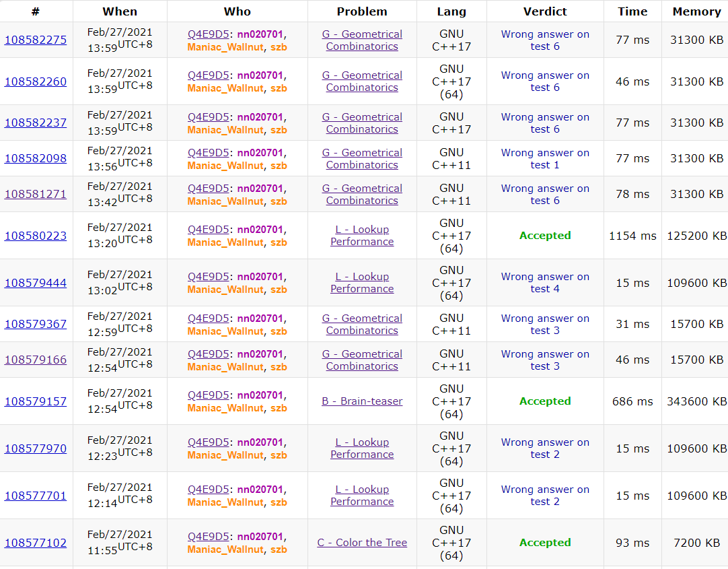Open team Q4E9D5 in the first row
Screen dimensions: 728x569
tap(208, 34)
